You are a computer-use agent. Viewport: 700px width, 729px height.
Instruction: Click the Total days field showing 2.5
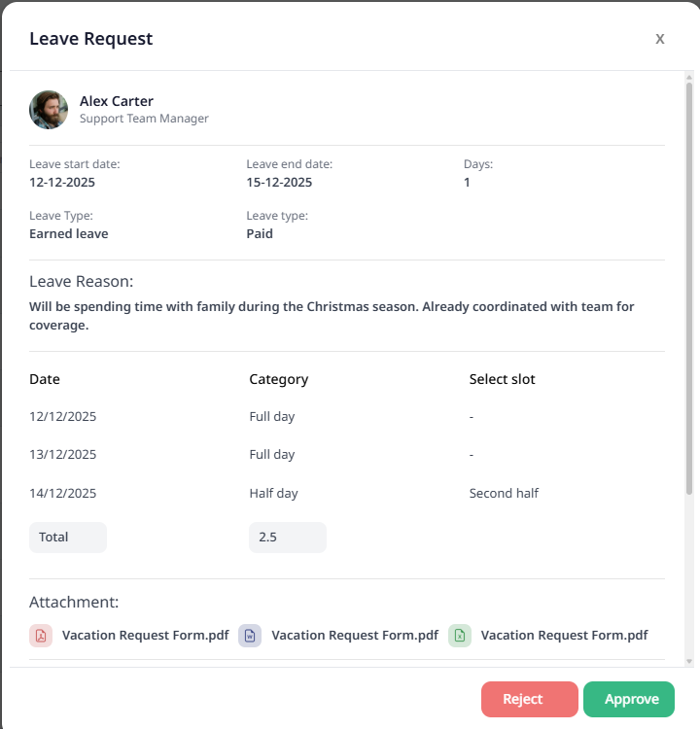(x=287, y=538)
